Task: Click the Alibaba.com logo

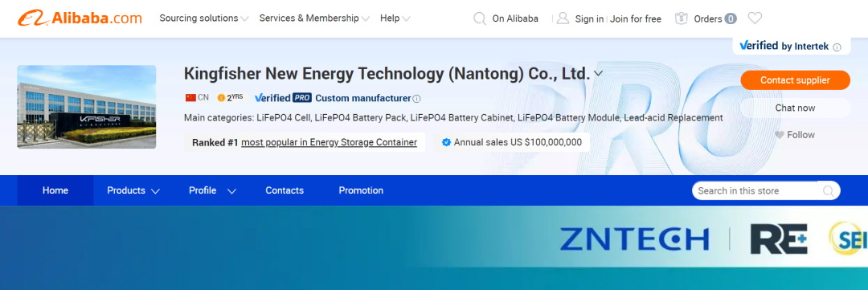Action: click(80, 18)
